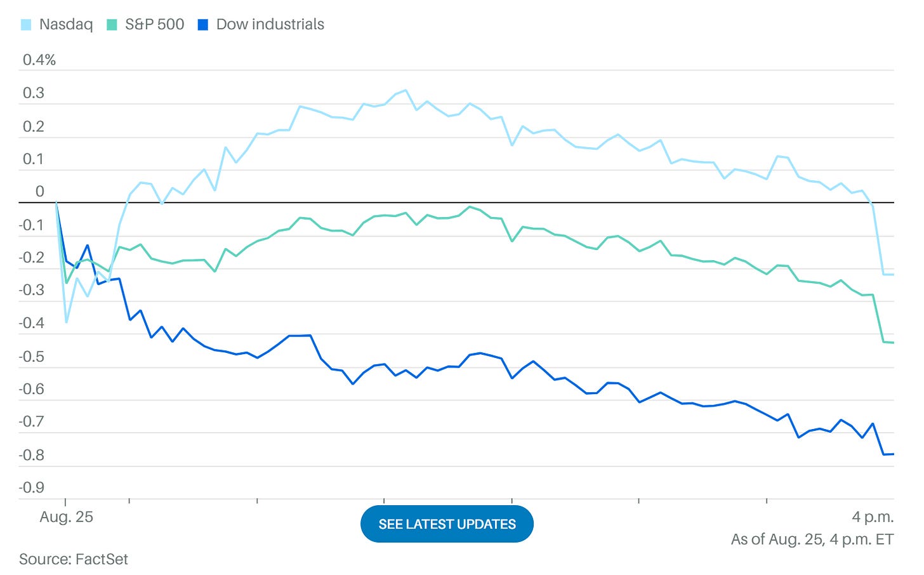Screen dimensions: 924x575
Task: Click the -0.7 y-axis label
Action: (x=32, y=422)
